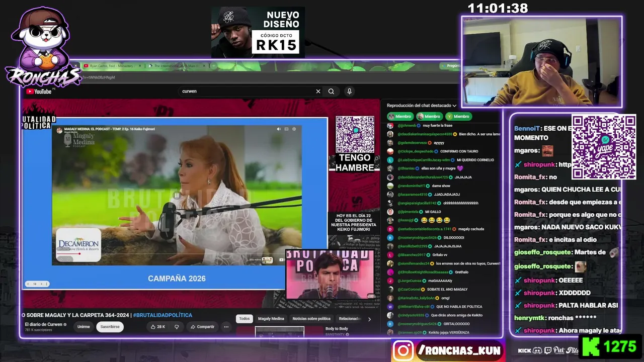Screen dimensions: 644x362
Task: Click chat message 'dame show'
Action: (x=440, y=186)
